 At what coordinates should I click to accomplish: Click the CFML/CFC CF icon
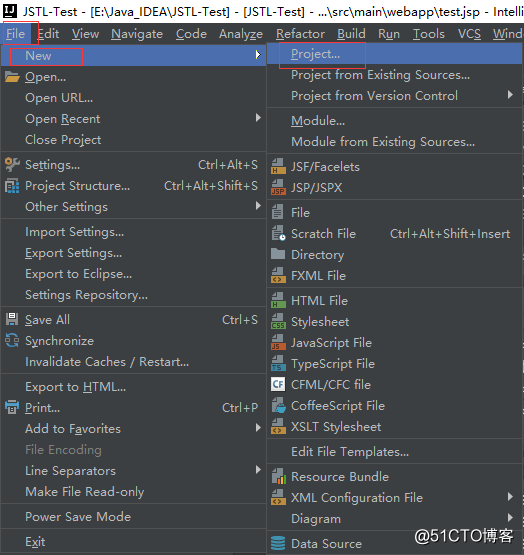coord(278,384)
